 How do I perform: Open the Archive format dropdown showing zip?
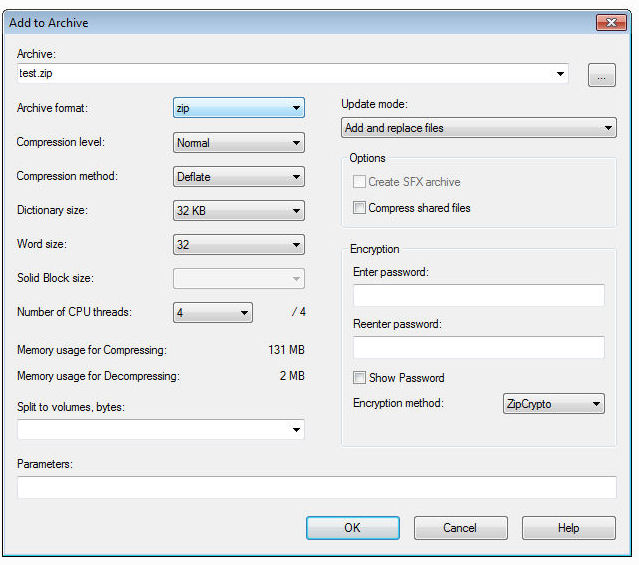tap(239, 108)
